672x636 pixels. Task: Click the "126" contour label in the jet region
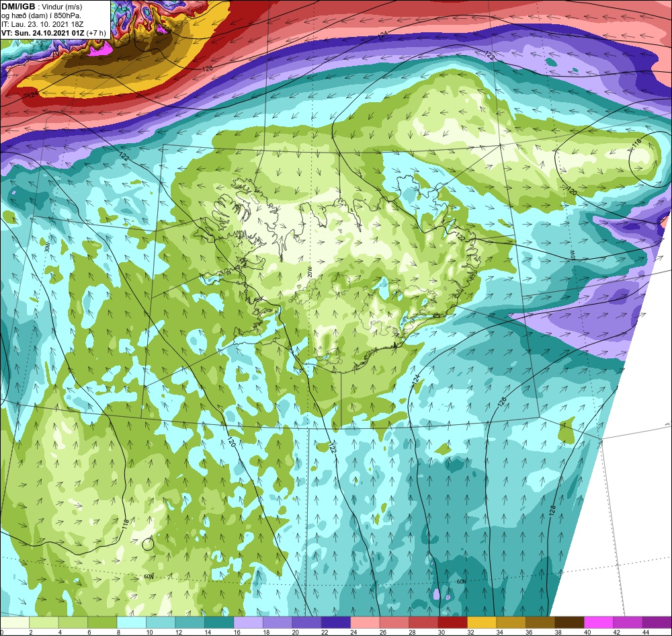(x=207, y=69)
